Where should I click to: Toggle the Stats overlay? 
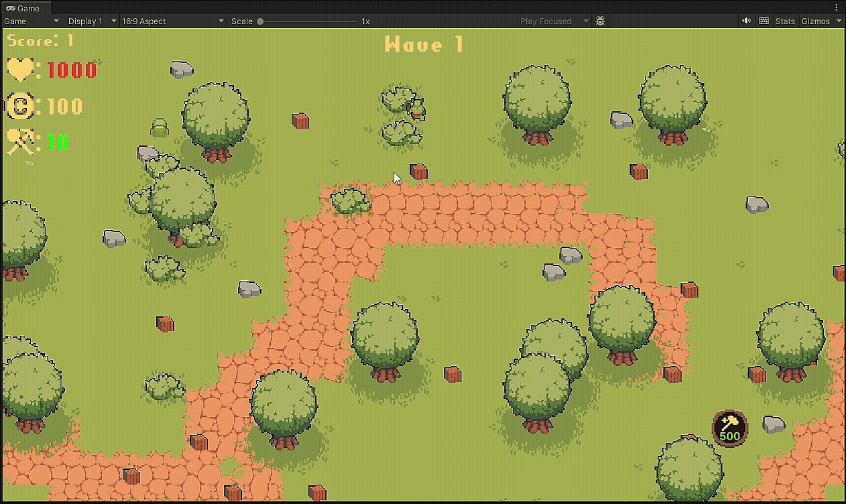(784, 21)
